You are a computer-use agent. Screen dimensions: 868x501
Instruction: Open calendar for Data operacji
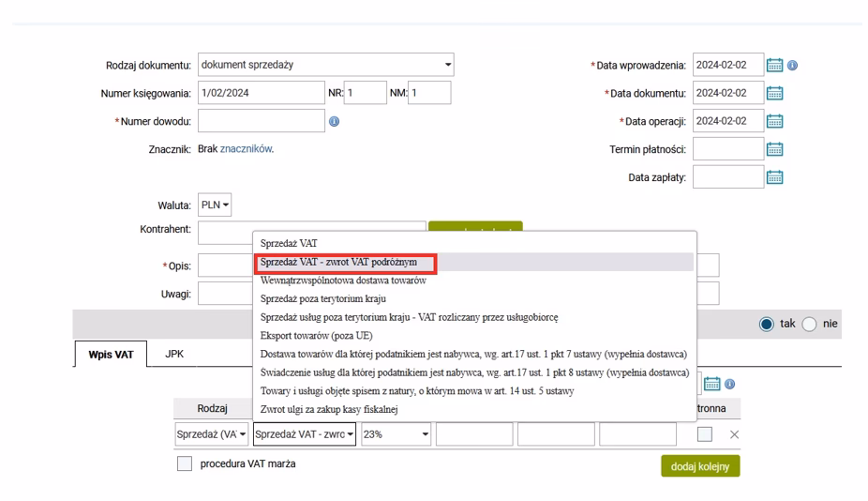[x=774, y=121]
